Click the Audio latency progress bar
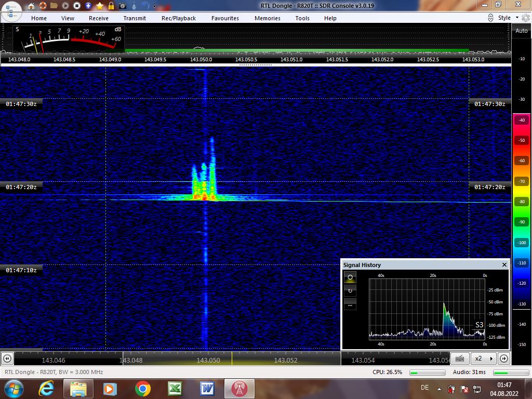Viewport: 532px width, 399px height. (x=510, y=373)
